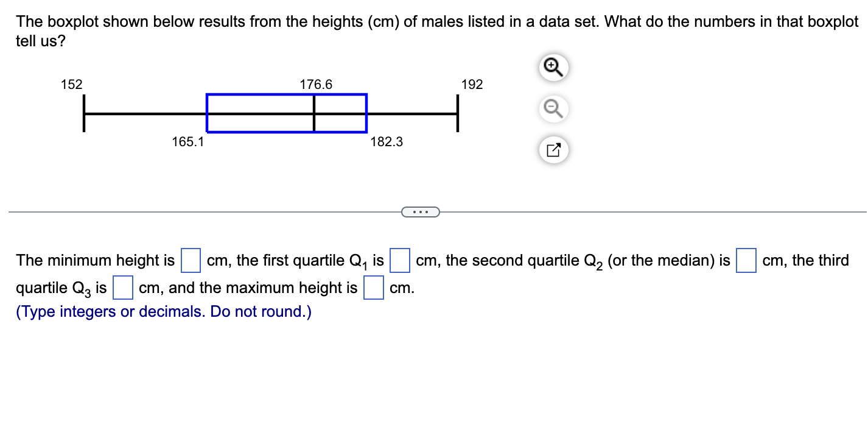Click the median Q2 answer field
Viewport: 868px width, 424px height.
click(746, 259)
